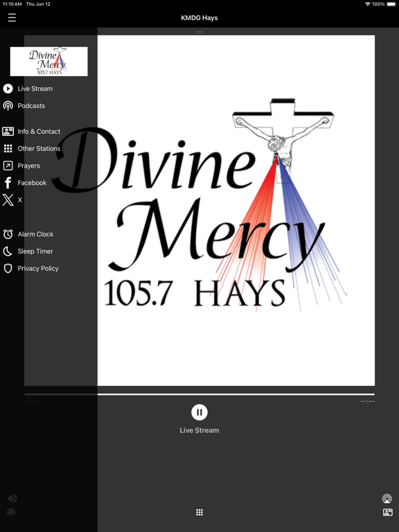Image resolution: width=399 pixels, height=532 pixels.
Task: Open Other Stations menu entry
Action: coord(39,149)
